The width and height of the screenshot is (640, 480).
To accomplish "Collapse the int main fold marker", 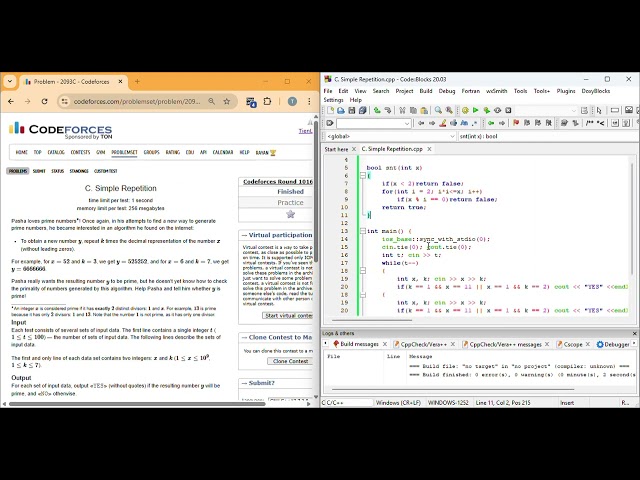I will [362, 231].
